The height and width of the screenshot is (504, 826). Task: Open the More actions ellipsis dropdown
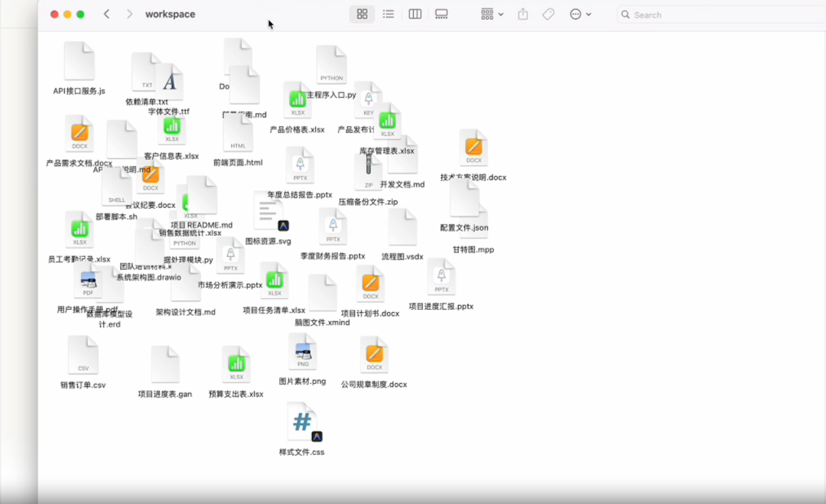(x=580, y=15)
